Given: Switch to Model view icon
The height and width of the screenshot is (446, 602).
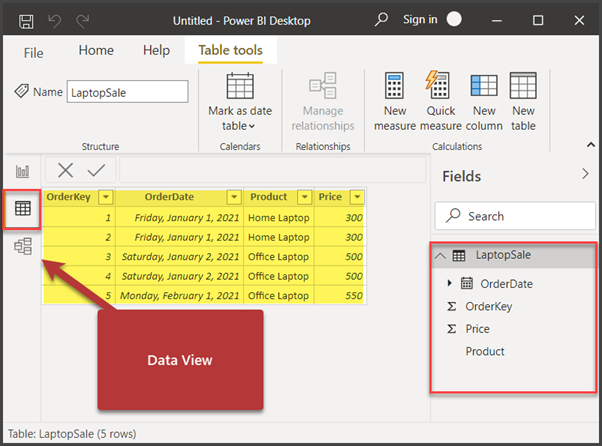Looking at the screenshot, I should tap(23, 246).
